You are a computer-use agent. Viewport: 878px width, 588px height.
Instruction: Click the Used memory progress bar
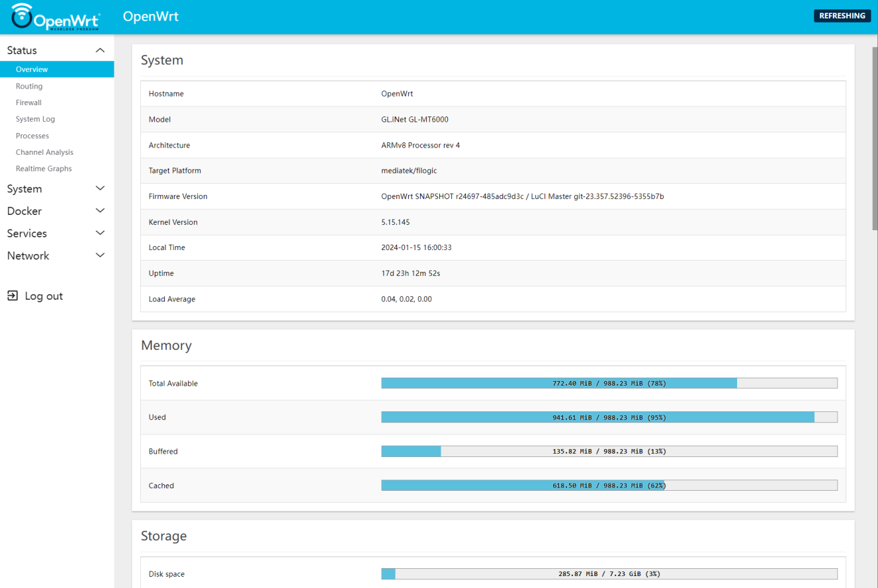[x=609, y=417]
